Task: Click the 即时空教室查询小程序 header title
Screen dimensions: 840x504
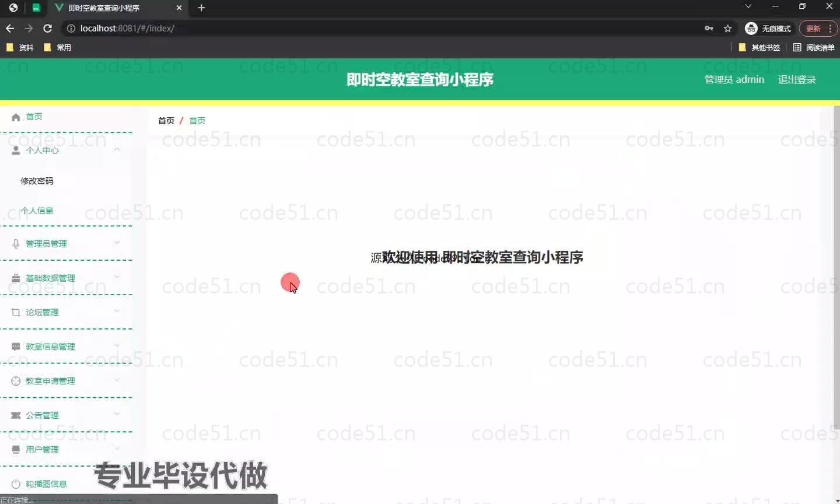Action: [x=420, y=79]
